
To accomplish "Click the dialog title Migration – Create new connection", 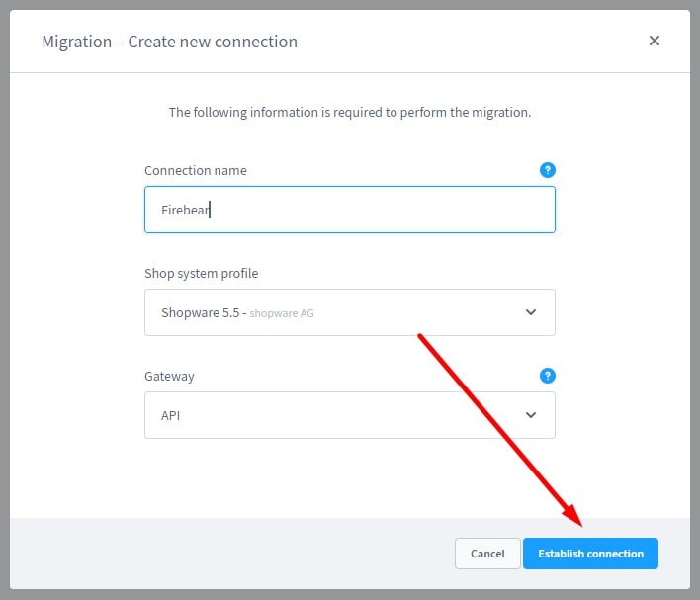I will click(x=170, y=42).
